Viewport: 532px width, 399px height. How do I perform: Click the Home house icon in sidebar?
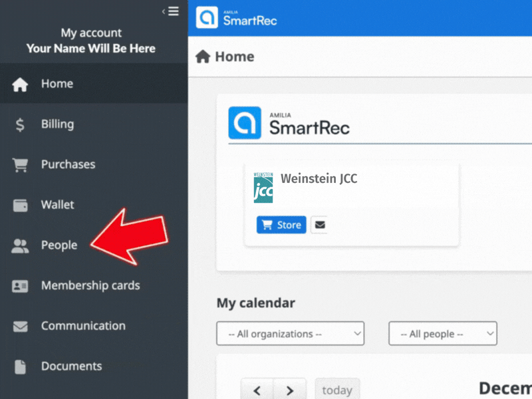[x=21, y=84]
